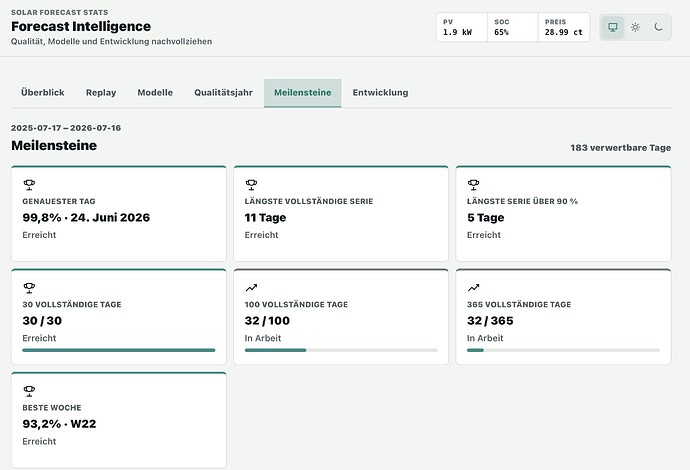Click the SOC 65% status tile
Screen dimensions: 690x470
coord(513,27)
